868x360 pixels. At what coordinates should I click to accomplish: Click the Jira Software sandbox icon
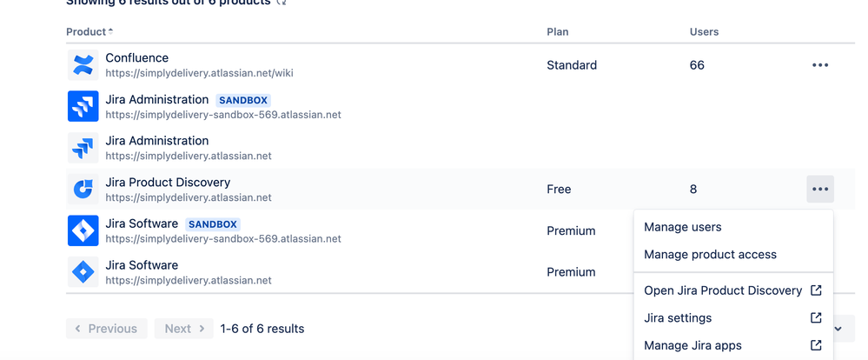(83, 230)
